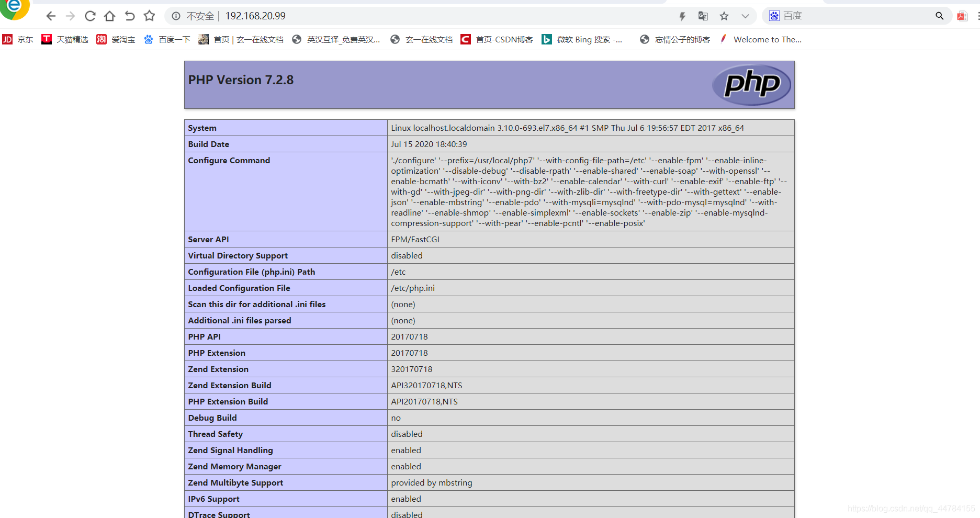Expand address bar dropdown chevron

(x=745, y=16)
